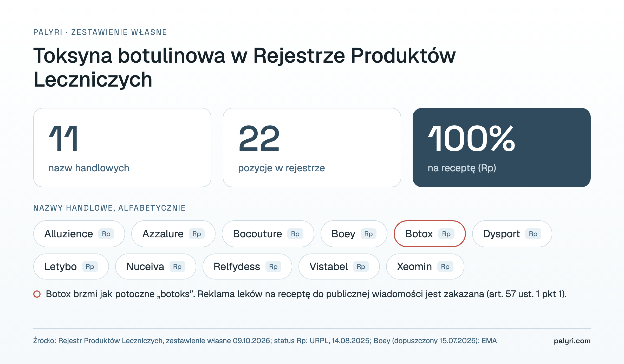624x364 pixels.
Task: Click the Rp badge next to Dysport
Action: [x=533, y=234]
